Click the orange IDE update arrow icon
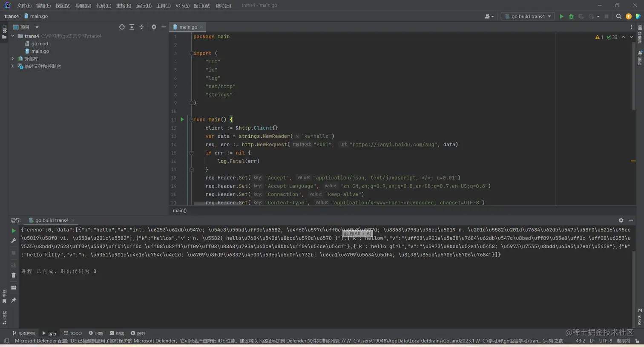The width and height of the screenshot is (644, 347). tap(629, 16)
